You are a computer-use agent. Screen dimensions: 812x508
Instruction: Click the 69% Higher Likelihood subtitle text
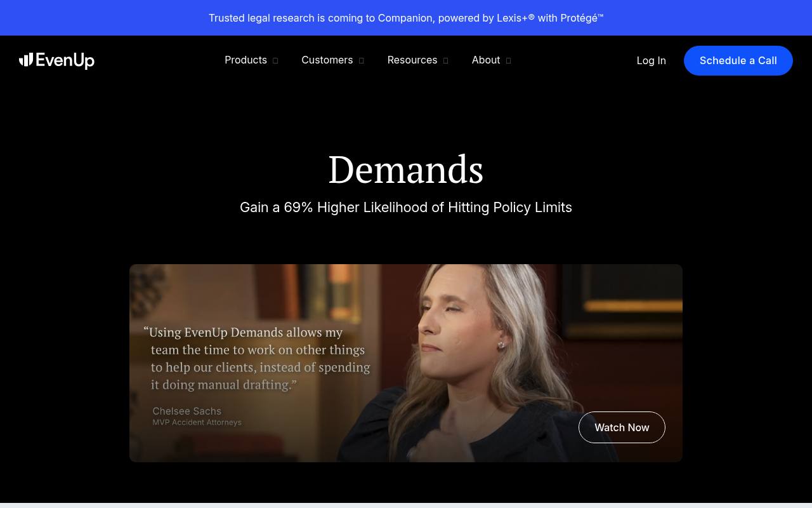click(406, 208)
